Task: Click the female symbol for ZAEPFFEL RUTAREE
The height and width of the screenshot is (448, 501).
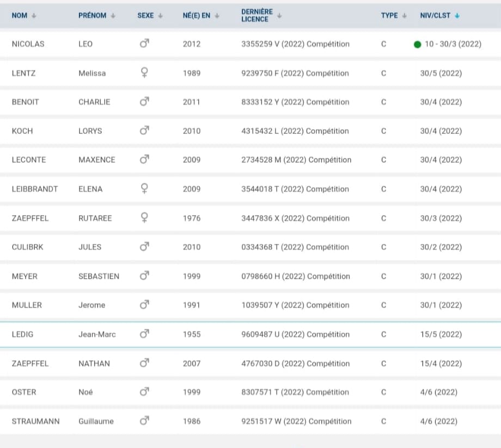Action: (144, 217)
